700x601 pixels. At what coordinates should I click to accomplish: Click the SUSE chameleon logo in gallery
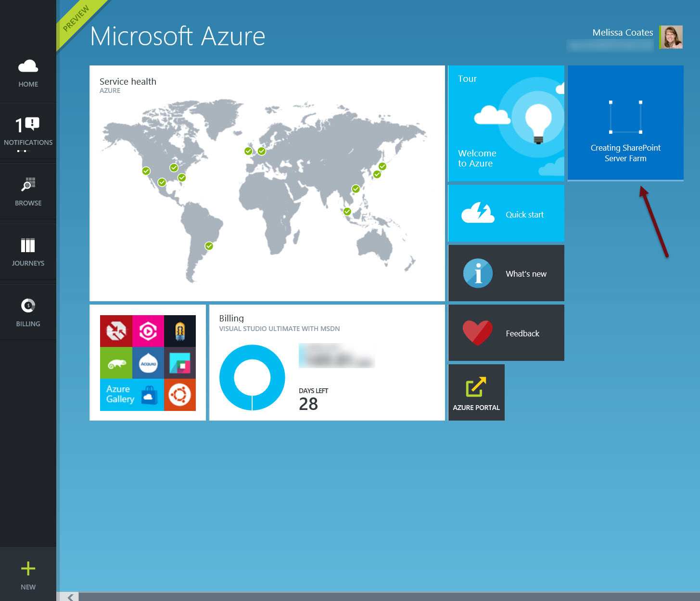click(116, 363)
